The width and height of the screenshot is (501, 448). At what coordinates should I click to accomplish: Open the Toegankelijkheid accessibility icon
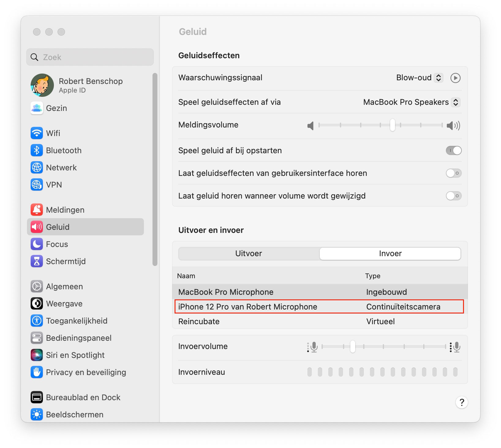[x=37, y=321]
